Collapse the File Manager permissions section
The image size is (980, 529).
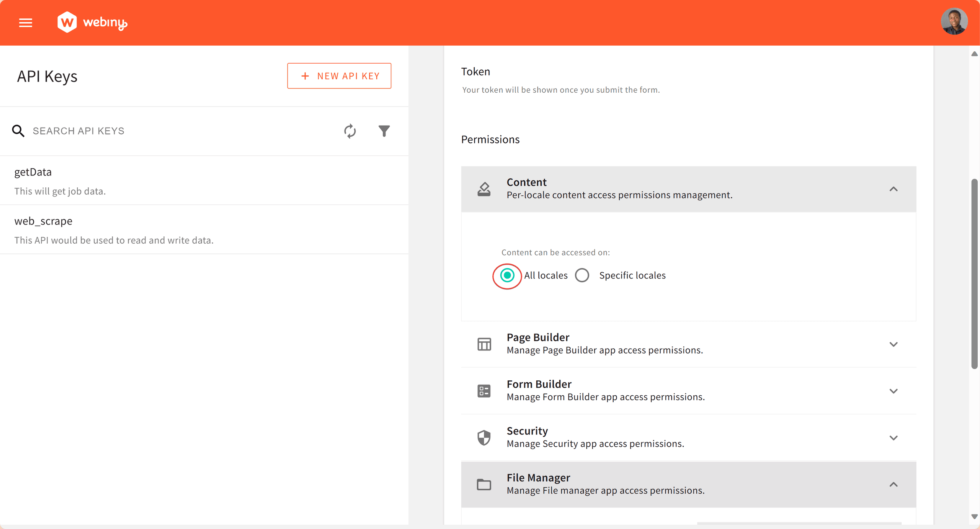(893, 484)
